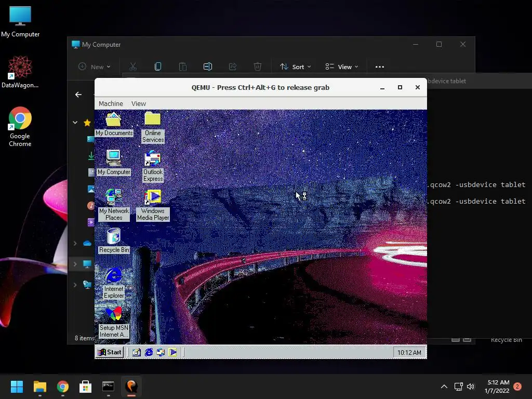
Task: Open Online Services folder in QEMU guest
Action: 153,127
